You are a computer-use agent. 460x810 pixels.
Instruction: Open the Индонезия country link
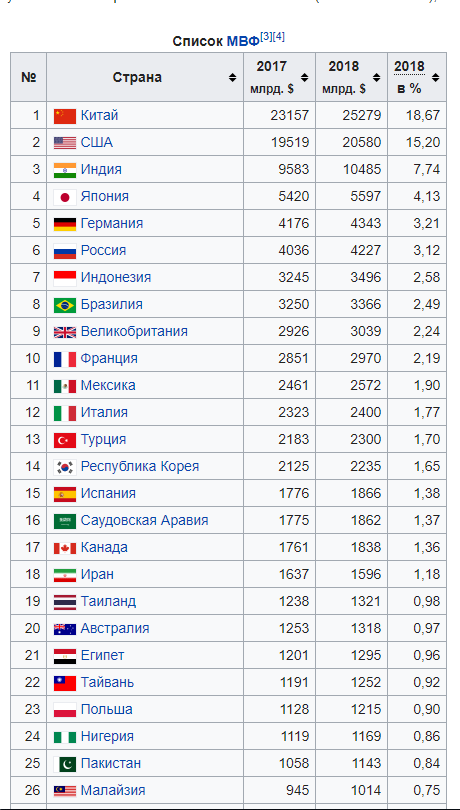pos(116,277)
